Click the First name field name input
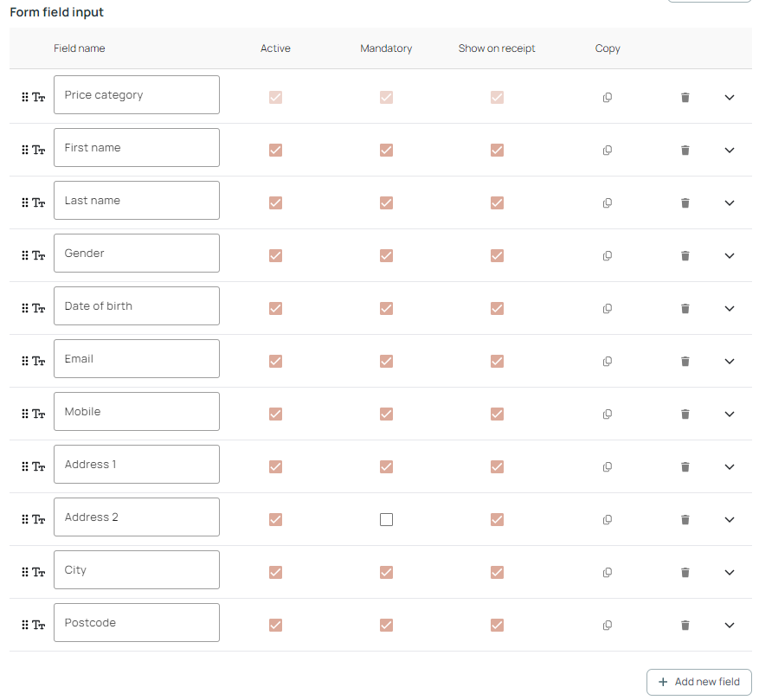The height and width of the screenshot is (700, 759). [137, 148]
